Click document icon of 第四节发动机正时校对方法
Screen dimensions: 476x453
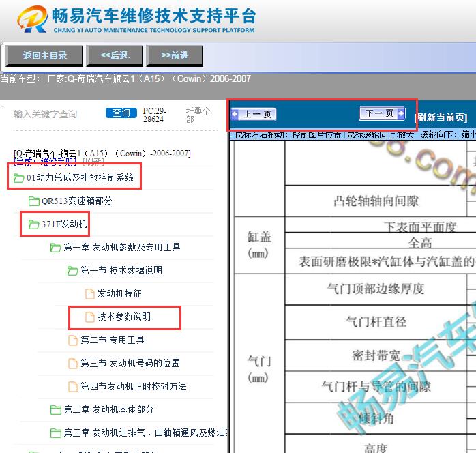pyautogui.click(x=72, y=387)
